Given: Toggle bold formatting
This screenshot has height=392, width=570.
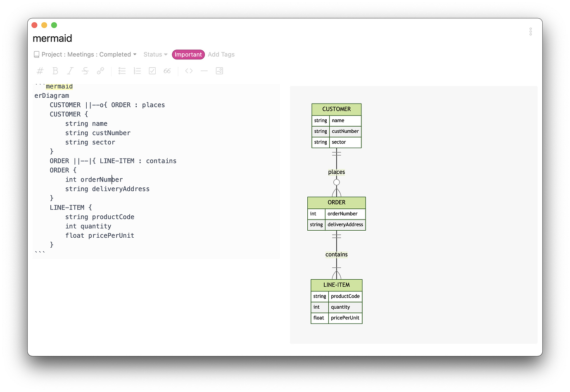Looking at the screenshot, I should click(55, 71).
